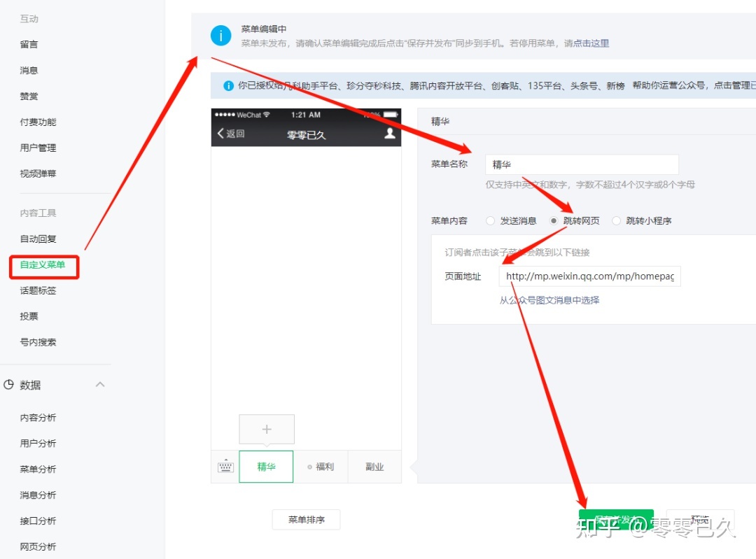Image resolution: width=756 pixels, height=559 pixels.
Task: Open 消息 in the sidebar
Action: [x=29, y=71]
